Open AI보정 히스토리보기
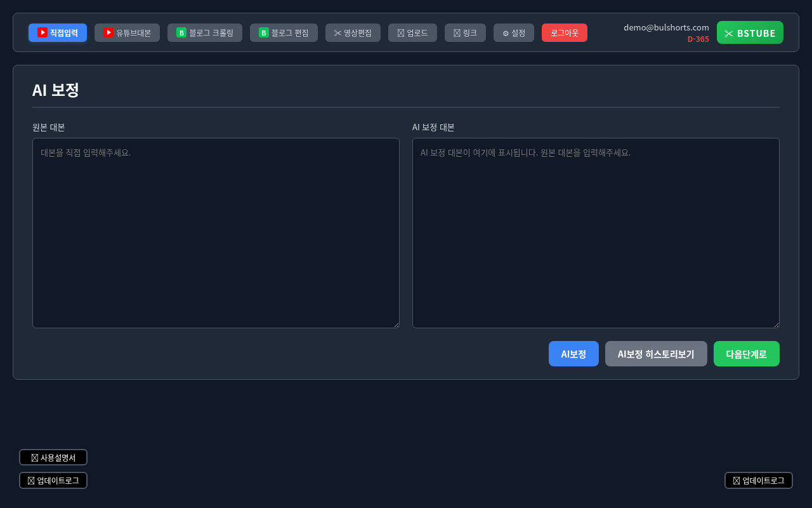The width and height of the screenshot is (812, 508). 656,354
